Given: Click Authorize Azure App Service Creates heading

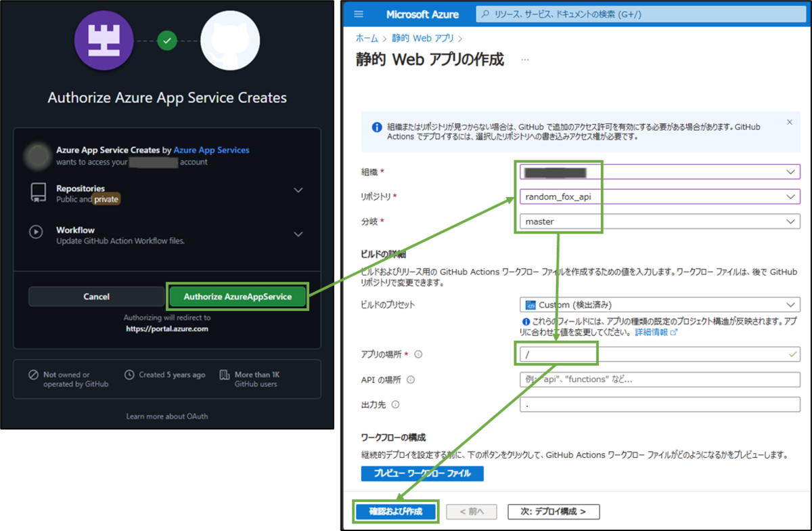Looking at the screenshot, I should 167,98.
